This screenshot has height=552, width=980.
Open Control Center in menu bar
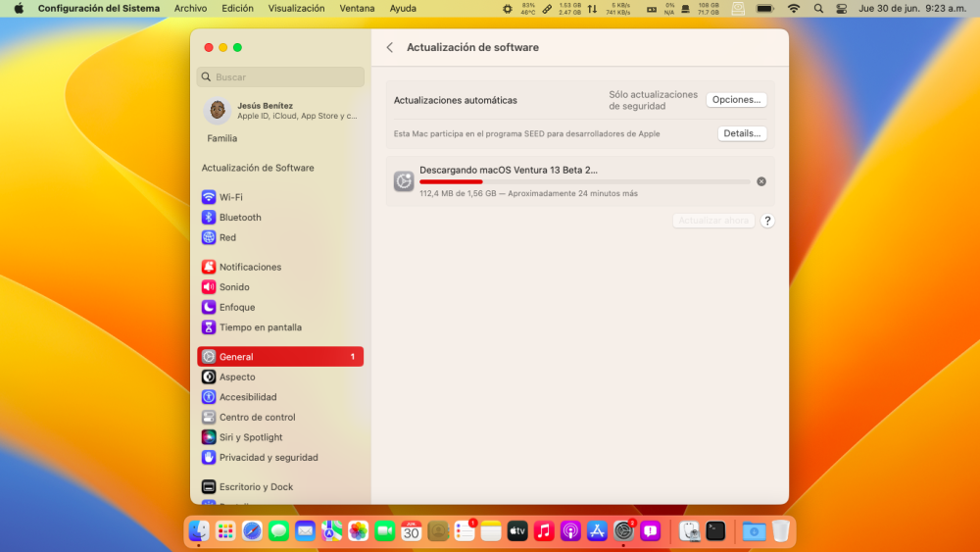[x=841, y=9]
